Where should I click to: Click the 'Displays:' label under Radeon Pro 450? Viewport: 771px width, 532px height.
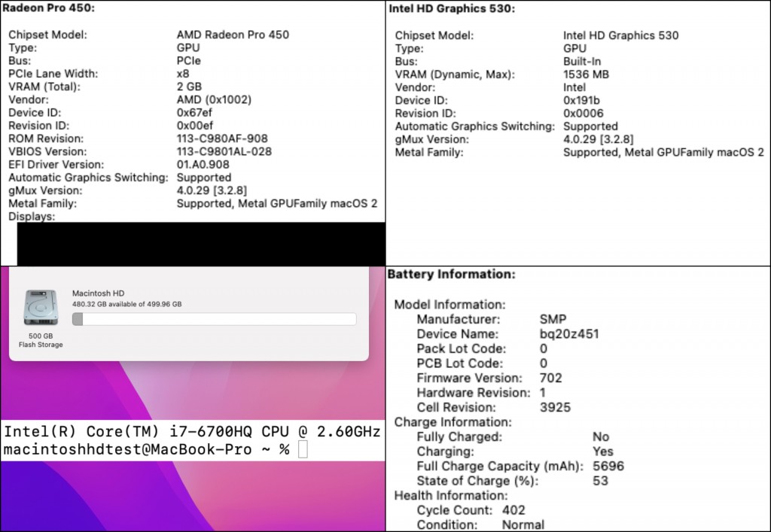pos(32,217)
